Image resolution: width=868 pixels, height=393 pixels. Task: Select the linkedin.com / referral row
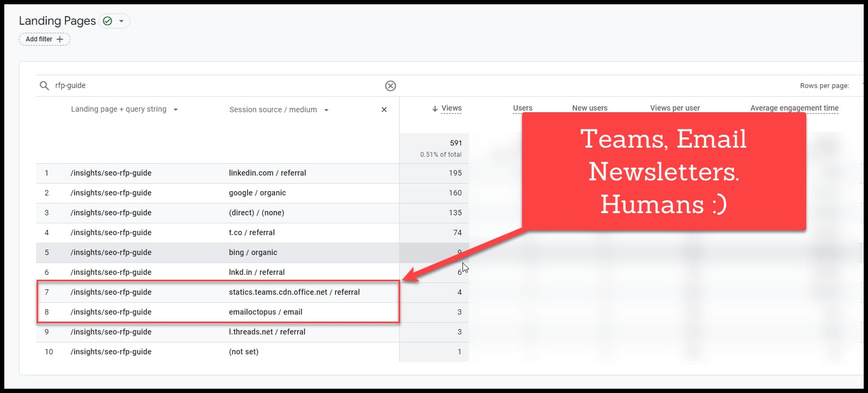pyautogui.click(x=267, y=173)
